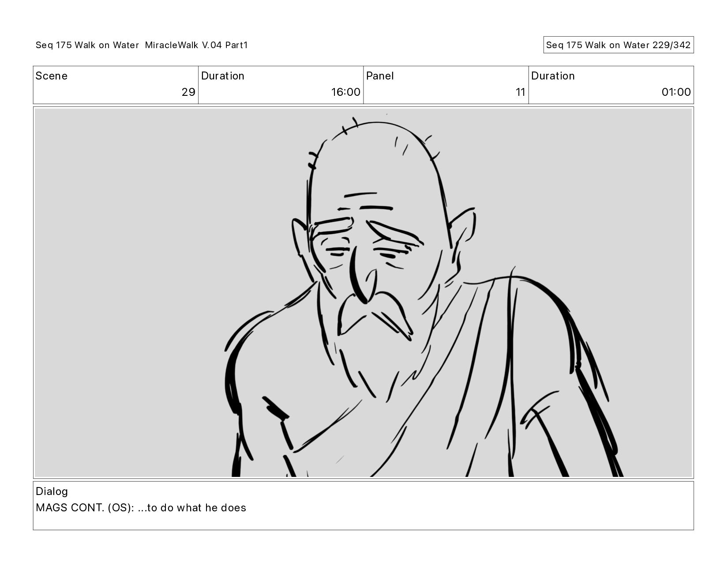Click the panel number 11

click(x=521, y=92)
